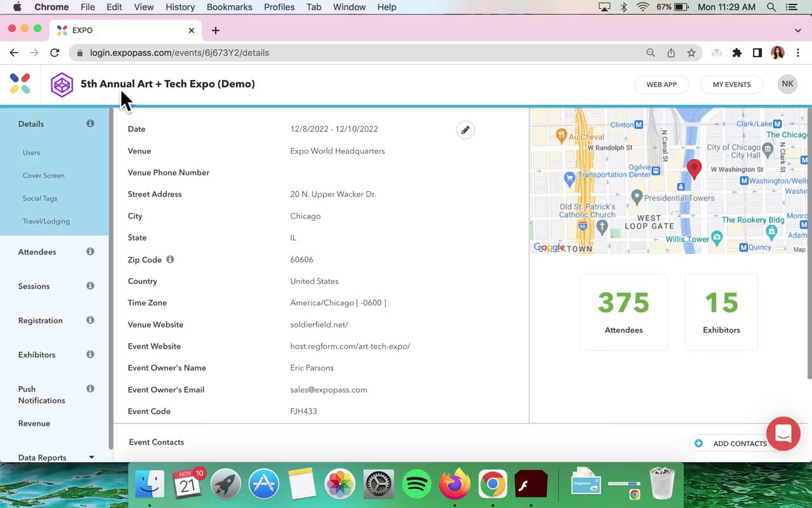Click the info icon next to Attendees
This screenshot has height=508, width=812.
coord(90,251)
